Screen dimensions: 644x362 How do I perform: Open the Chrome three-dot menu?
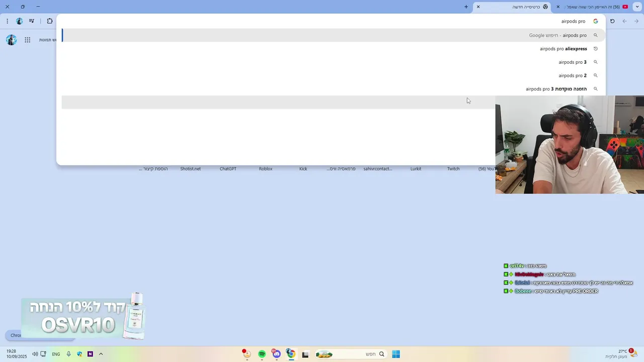tap(7, 21)
